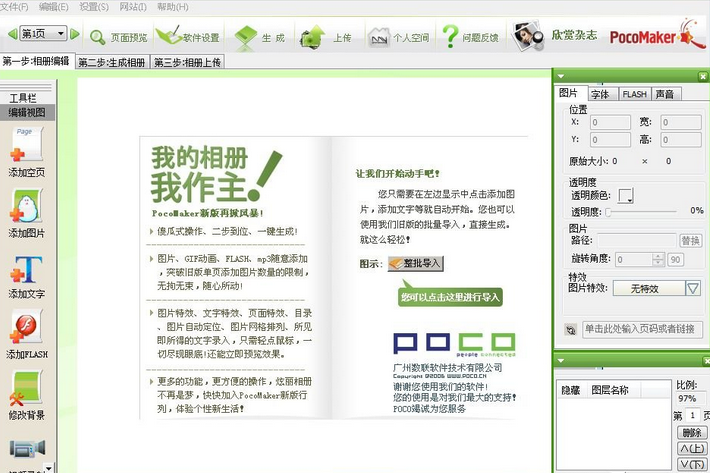Click the ∧(上) move layer up button
The height and width of the screenshot is (473, 710).
692,449
